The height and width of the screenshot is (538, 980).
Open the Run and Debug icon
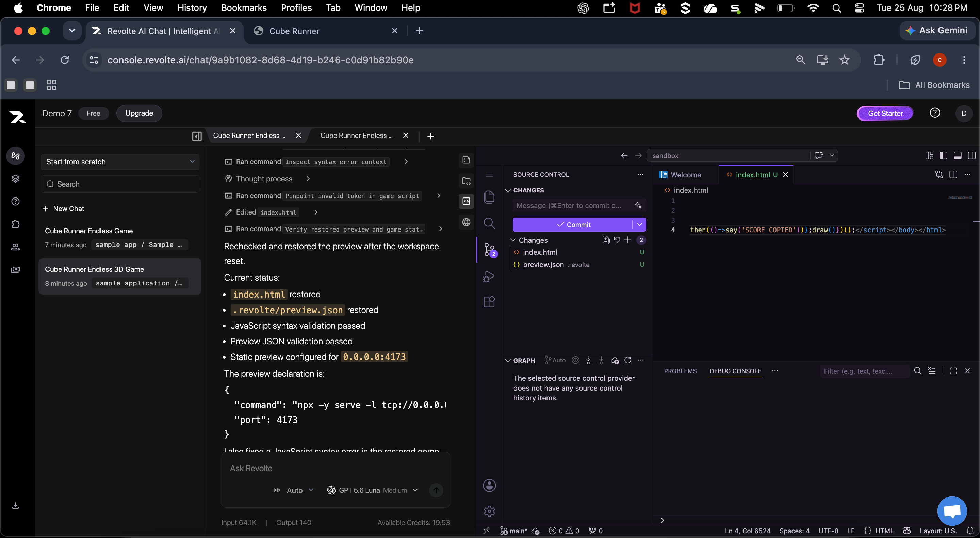tap(489, 276)
